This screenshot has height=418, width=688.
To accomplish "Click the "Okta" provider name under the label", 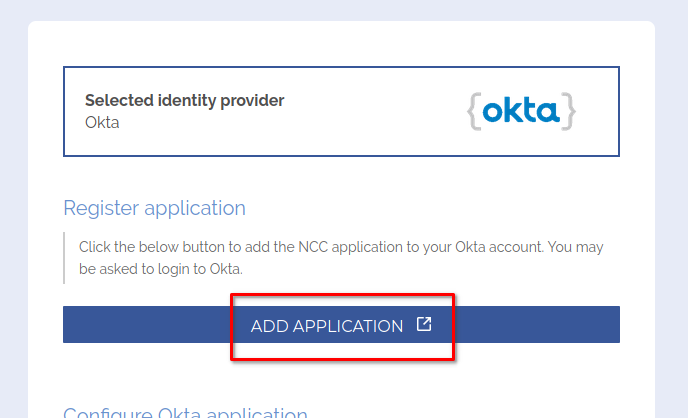I will click(x=102, y=122).
